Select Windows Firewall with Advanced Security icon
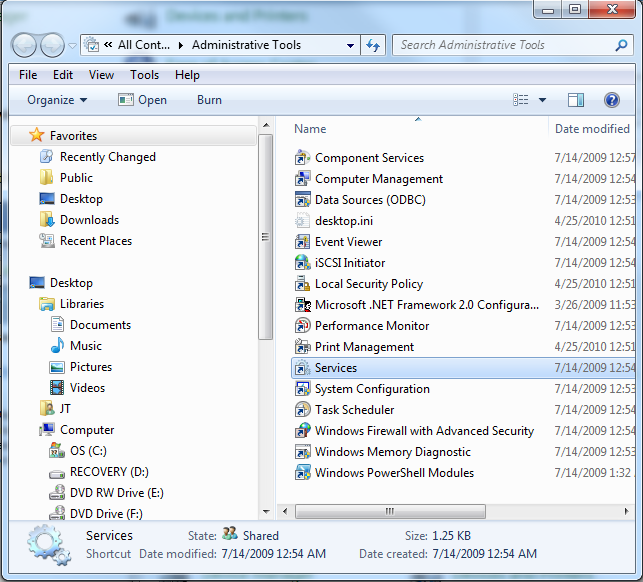The image size is (643, 582). (303, 431)
